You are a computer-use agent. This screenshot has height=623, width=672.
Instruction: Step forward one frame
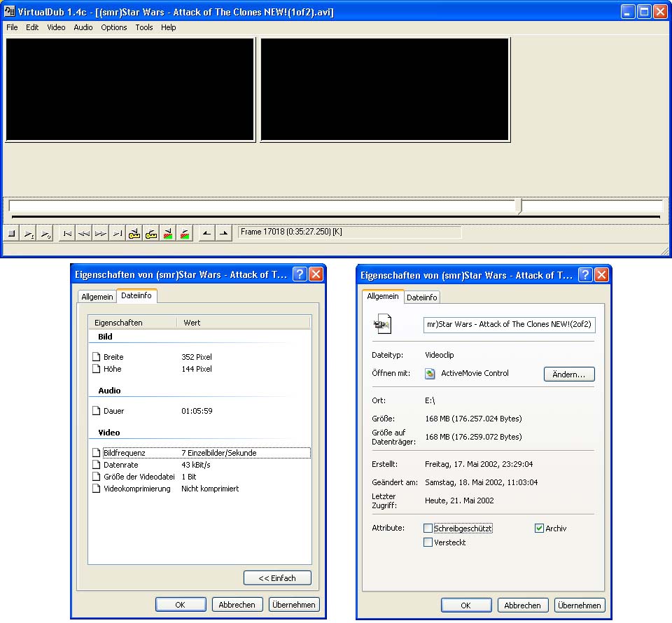tap(101, 234)
